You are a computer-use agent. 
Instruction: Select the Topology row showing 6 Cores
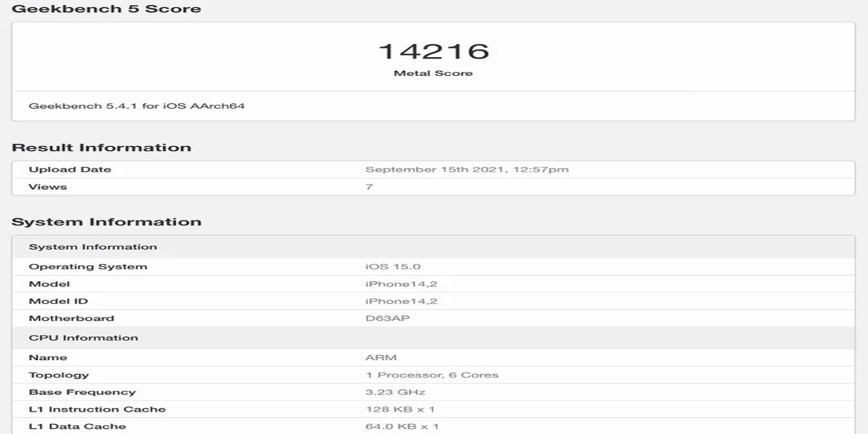click(x=434, y=374)
